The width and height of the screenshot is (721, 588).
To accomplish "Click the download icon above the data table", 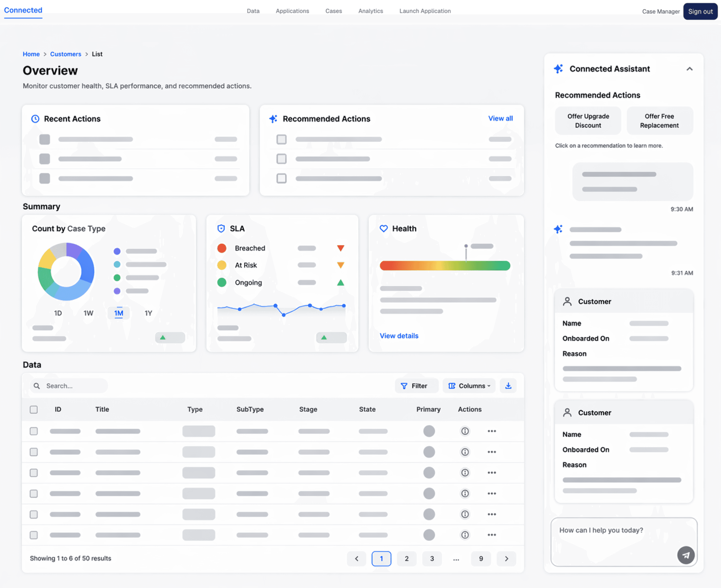I will click(508, 386).
